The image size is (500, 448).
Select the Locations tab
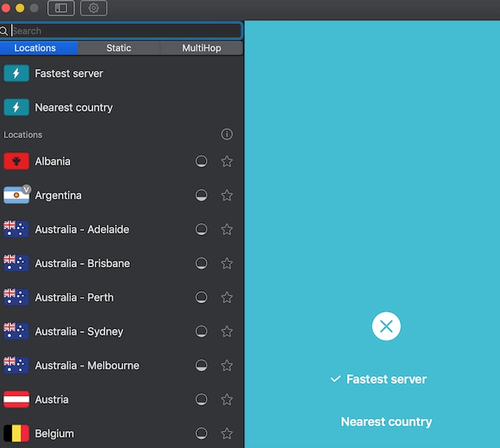point(35,48)
